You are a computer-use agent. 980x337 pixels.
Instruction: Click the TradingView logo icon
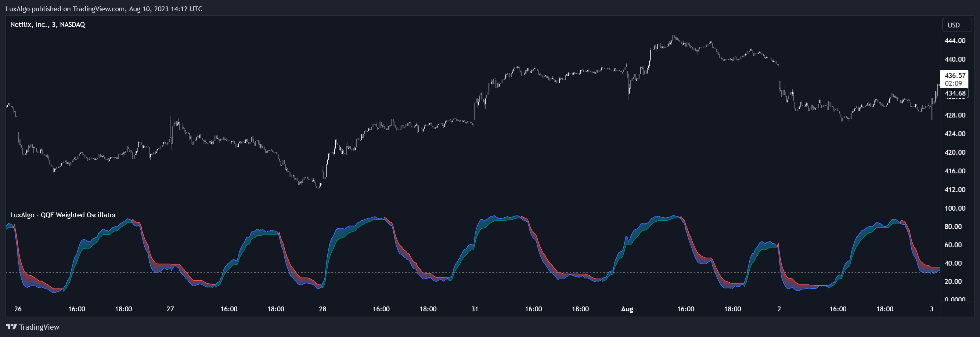11,327
